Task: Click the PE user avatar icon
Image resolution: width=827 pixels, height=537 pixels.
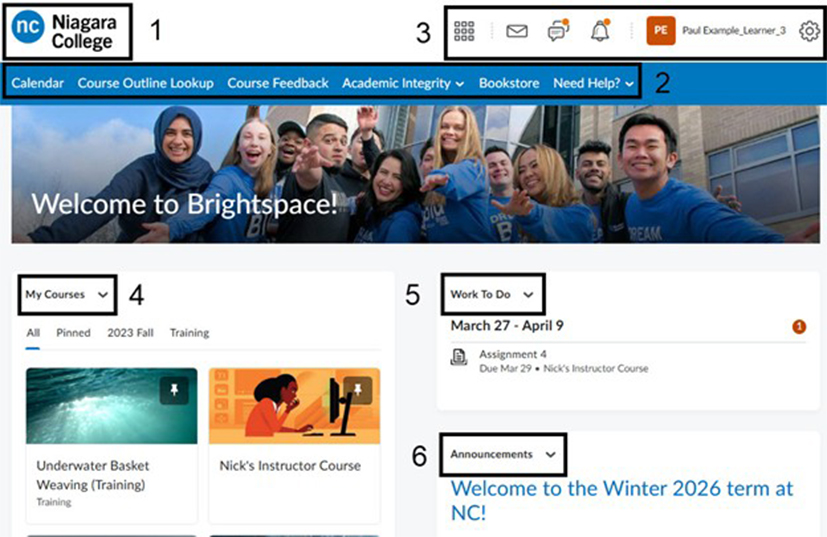Action: point(661,31)
